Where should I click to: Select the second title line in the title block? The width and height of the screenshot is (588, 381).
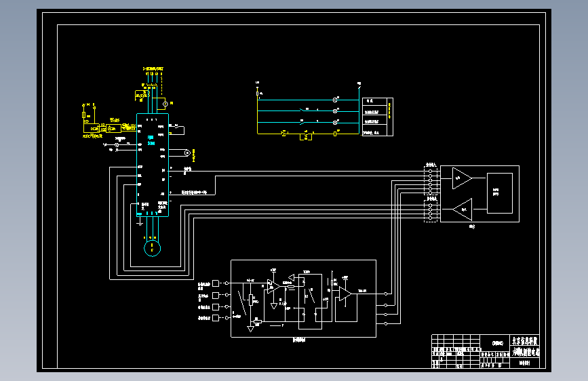[526, 352]
